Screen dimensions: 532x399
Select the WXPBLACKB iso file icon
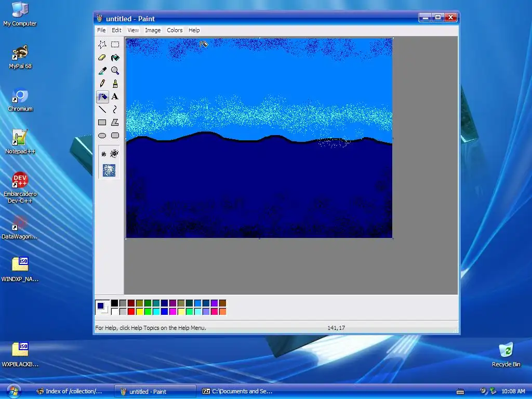[20, 354]
